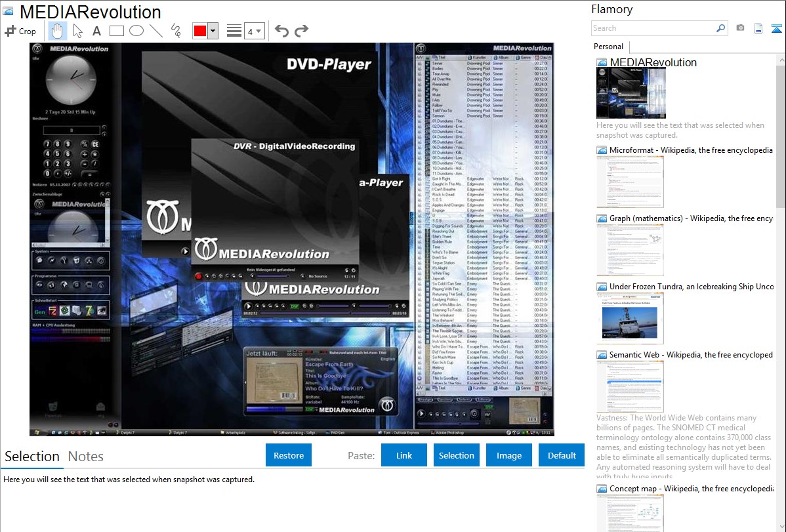786x532 pixels.
Task: Choose the text annotation tool
Action: click(x=96, y=31)
